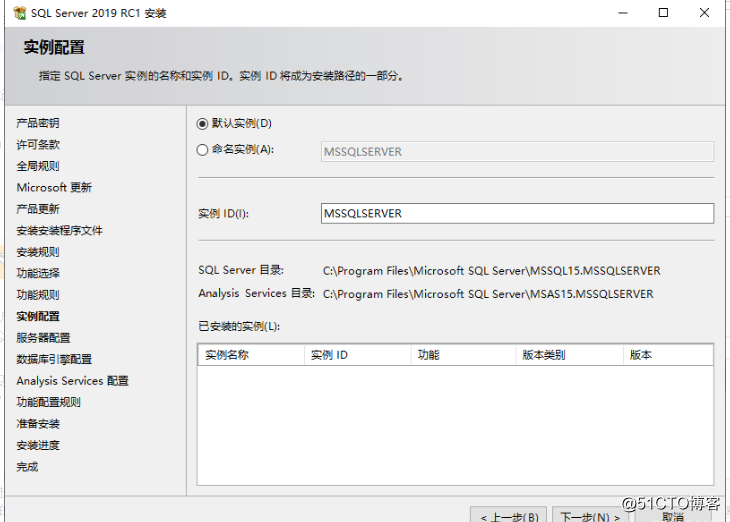Select 安装进度 step in sidebar
The height and width of the screenshot is (522, 730).
pyautogui.click(x=38, y=445)
